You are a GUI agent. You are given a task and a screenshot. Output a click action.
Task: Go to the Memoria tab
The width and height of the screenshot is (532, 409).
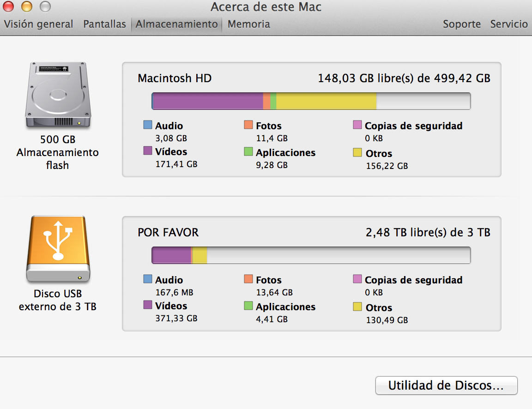[x=248, y=24]
